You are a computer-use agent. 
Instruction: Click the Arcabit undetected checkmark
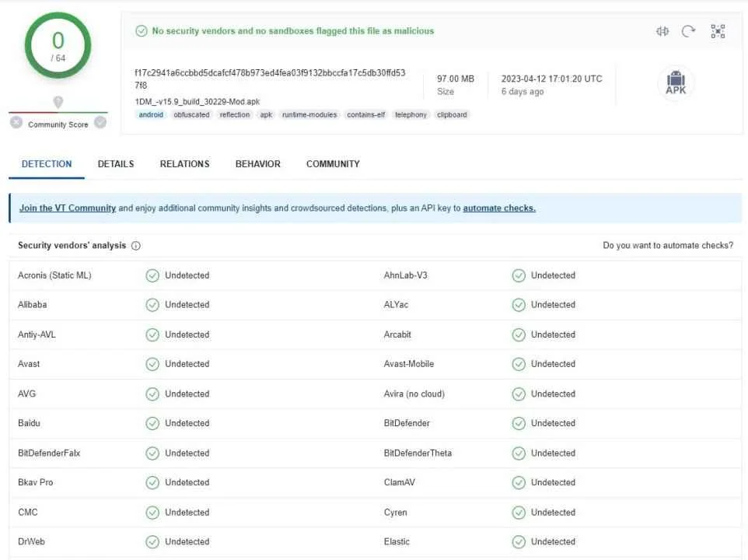pyautogui.click(x=519, y=335)
